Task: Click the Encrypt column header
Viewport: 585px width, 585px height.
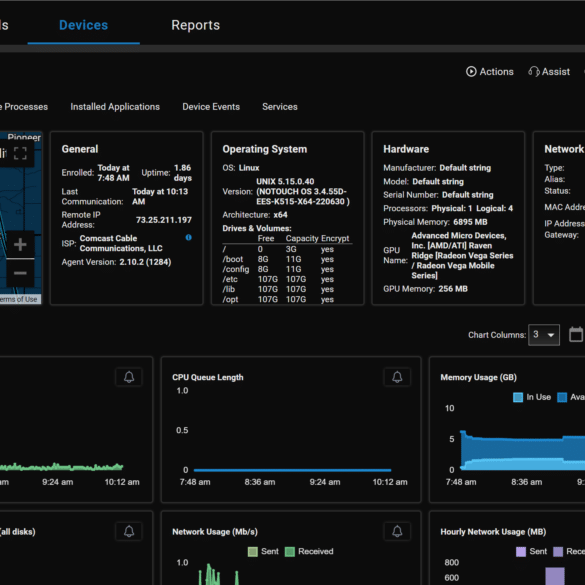Action: (x=335, y=238)
